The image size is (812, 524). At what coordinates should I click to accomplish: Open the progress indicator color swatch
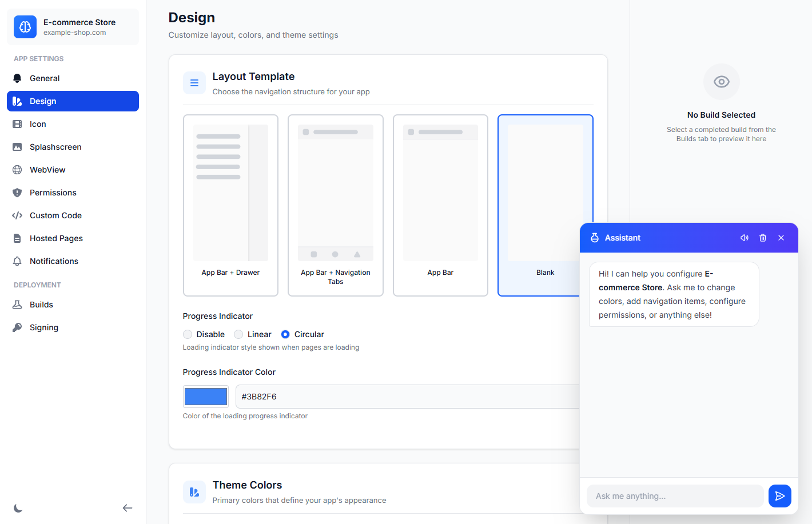(x=206, y=397)
